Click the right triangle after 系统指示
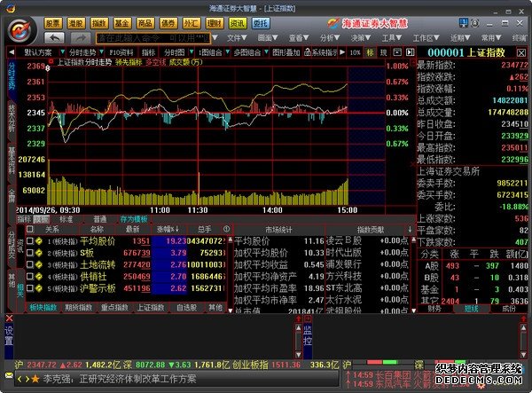 pos(342,52)
